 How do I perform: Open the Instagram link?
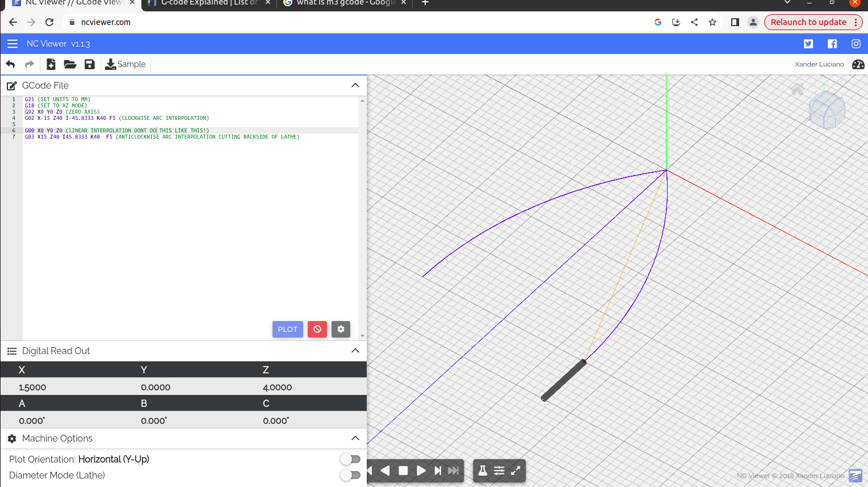(856, 44)
